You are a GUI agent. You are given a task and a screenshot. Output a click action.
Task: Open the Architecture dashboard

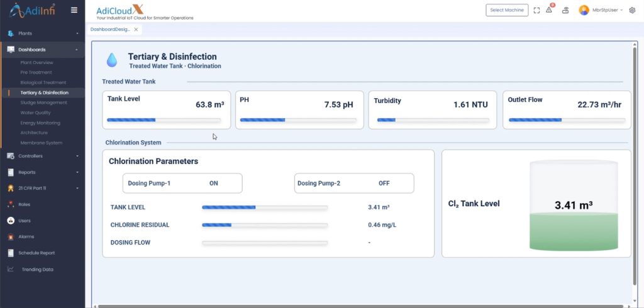34,133
